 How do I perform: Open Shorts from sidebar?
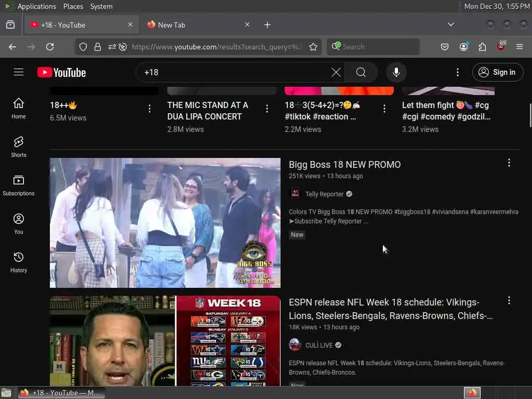(x=19, y=147)
